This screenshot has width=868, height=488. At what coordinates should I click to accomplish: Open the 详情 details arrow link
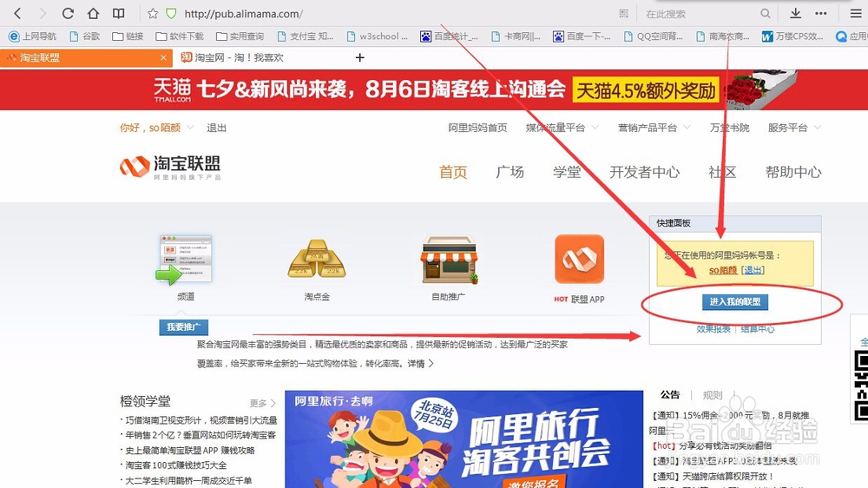[x=421, y=364]
